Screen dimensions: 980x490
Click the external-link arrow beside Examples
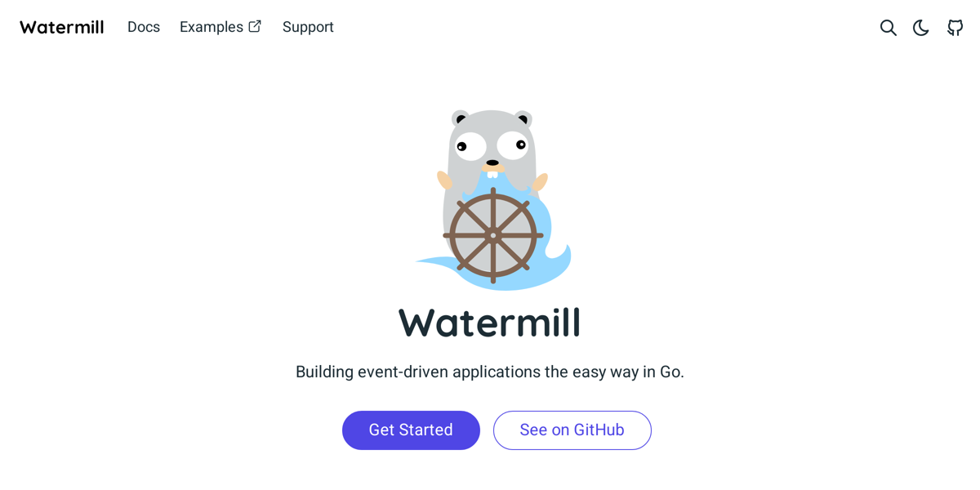tap(255, 26)
